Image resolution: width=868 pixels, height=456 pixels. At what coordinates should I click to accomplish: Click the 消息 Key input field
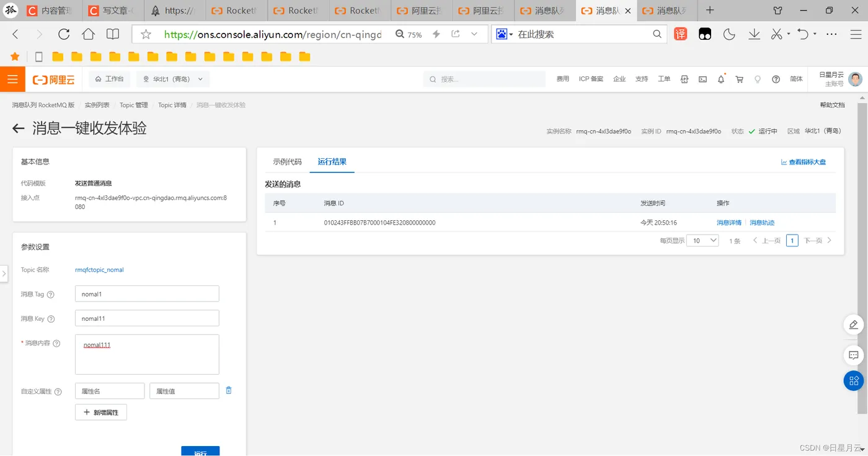click(x=147, y=318)
